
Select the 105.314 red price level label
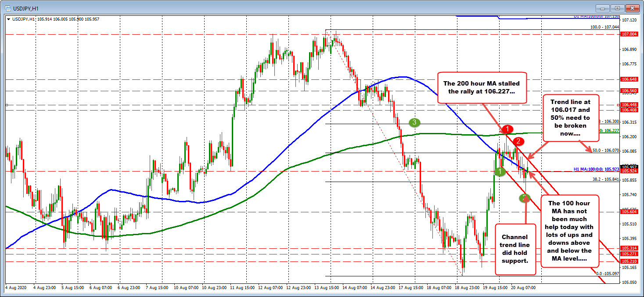pyautogui.click(x=629, y=248)
